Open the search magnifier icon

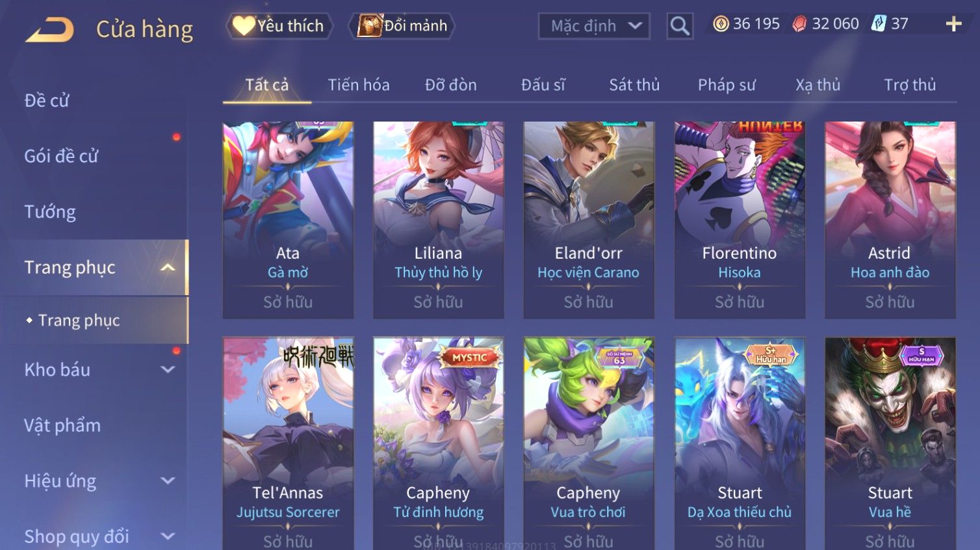click(680, 26)
